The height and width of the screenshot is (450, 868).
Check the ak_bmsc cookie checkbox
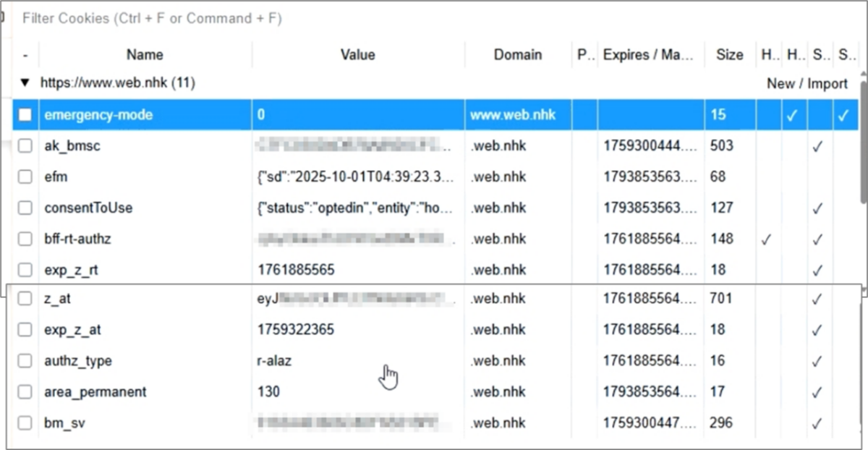click(25, 146)
